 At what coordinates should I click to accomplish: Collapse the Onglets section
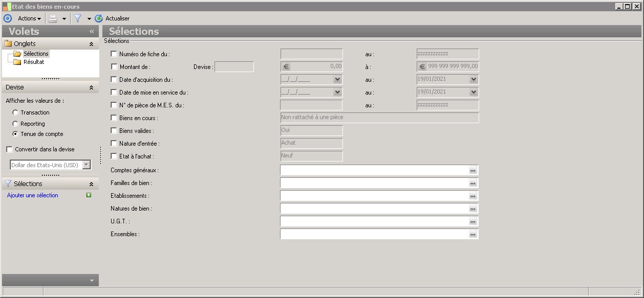[x=91, y=44]
